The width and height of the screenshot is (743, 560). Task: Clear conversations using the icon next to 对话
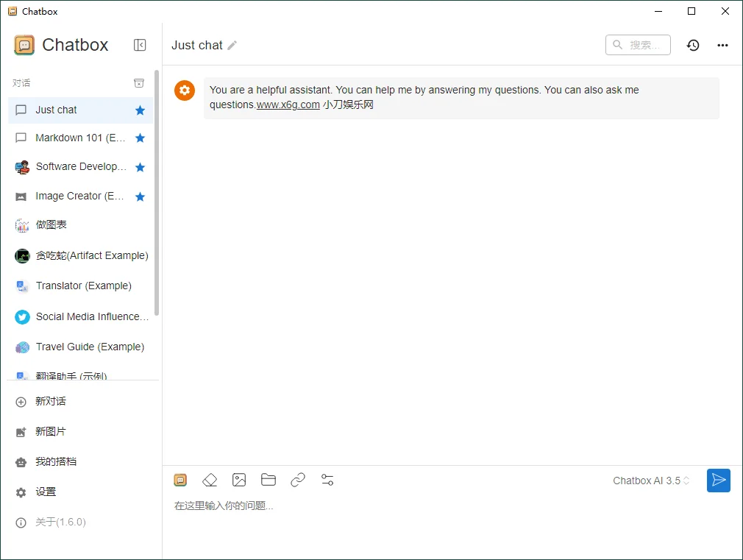pyautogui.click(x=139, y=83)
